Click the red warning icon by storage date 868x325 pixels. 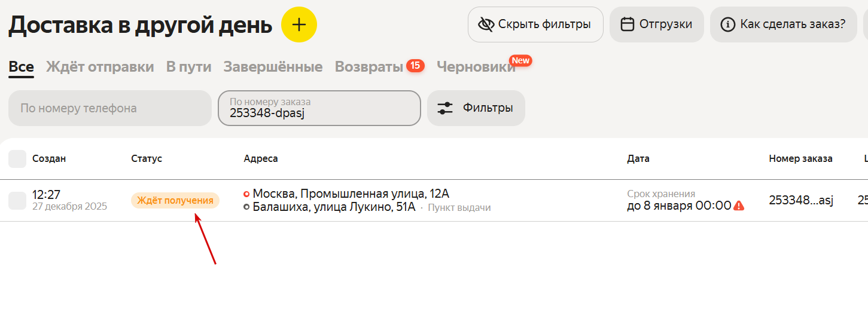(739, 206)
